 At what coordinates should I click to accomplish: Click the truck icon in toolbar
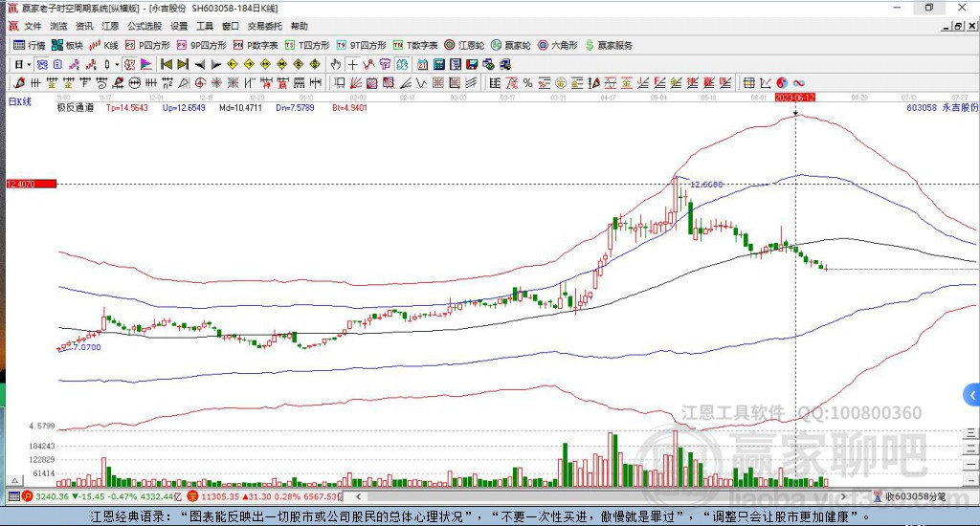click(505, 64)
